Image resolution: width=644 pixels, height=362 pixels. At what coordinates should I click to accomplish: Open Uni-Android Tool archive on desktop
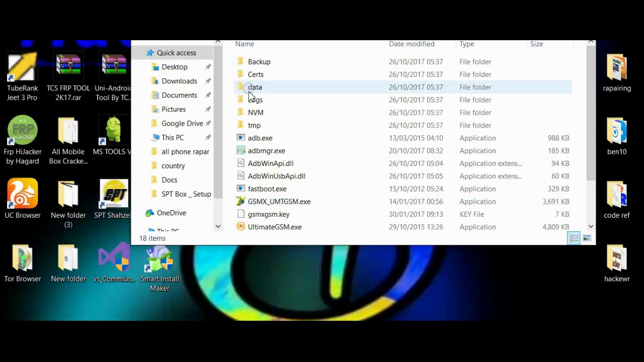pos(114,76)
